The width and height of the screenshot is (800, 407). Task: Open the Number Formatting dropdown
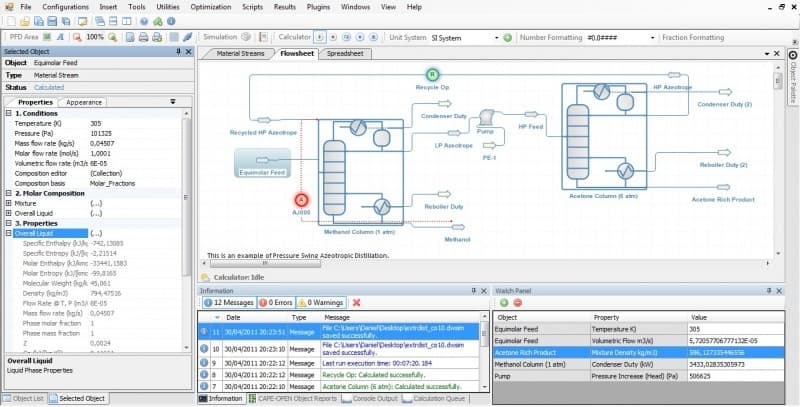pyautogui.click(x=651, y=37)
